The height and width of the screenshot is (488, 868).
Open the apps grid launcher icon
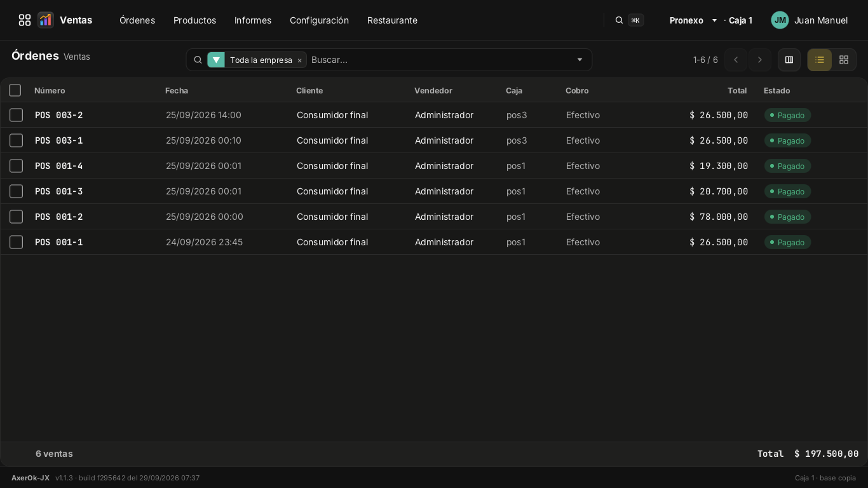click(x=25, y=20)
